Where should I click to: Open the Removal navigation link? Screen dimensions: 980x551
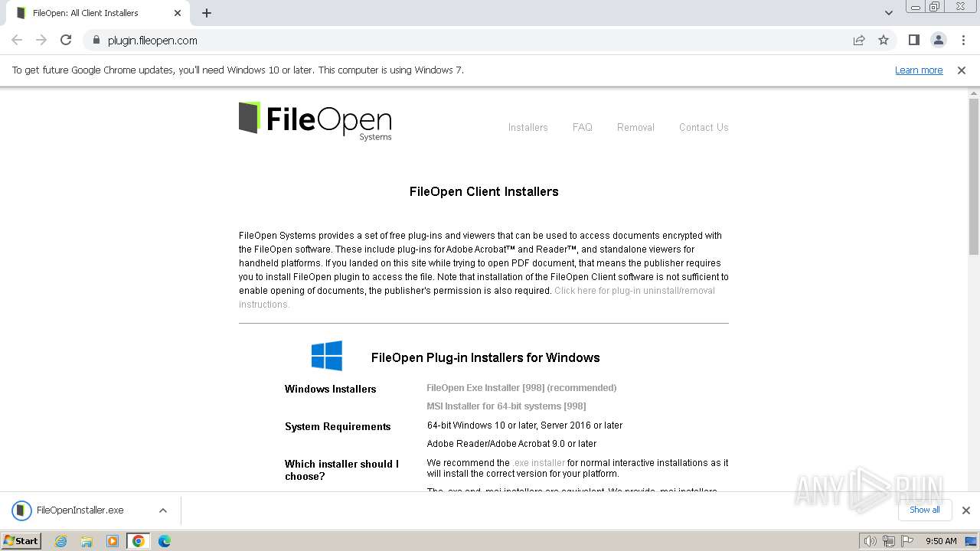pos(635,128)
